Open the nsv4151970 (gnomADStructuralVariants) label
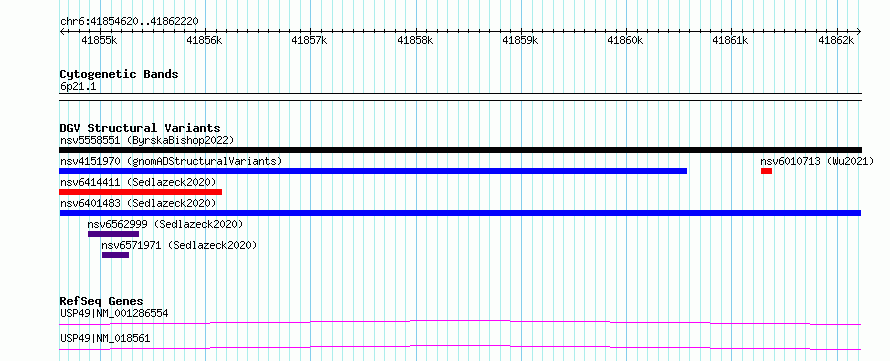890x361 pixels. coord(171,161)
